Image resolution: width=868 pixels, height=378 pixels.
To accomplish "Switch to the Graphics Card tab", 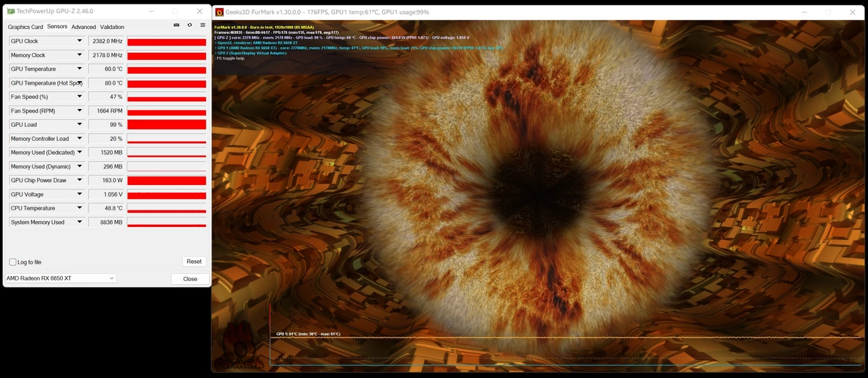I will [x=25, y=27].
